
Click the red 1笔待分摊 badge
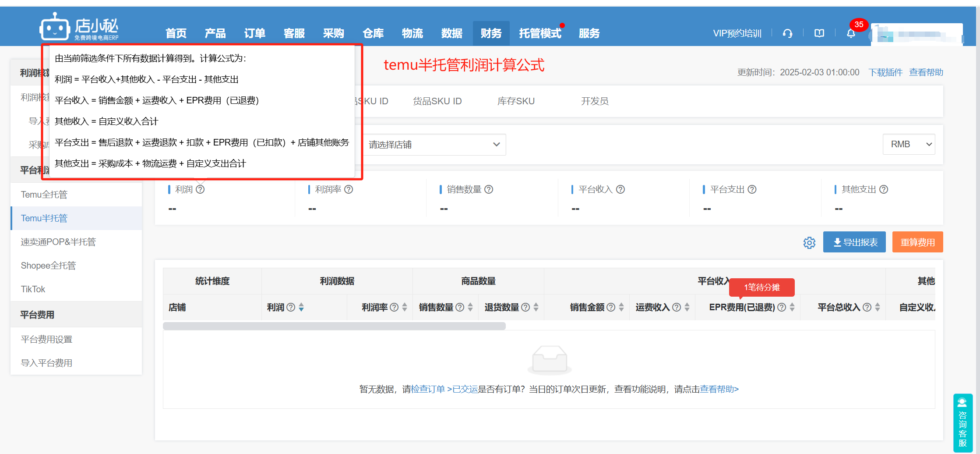click(x=762, y=287)
